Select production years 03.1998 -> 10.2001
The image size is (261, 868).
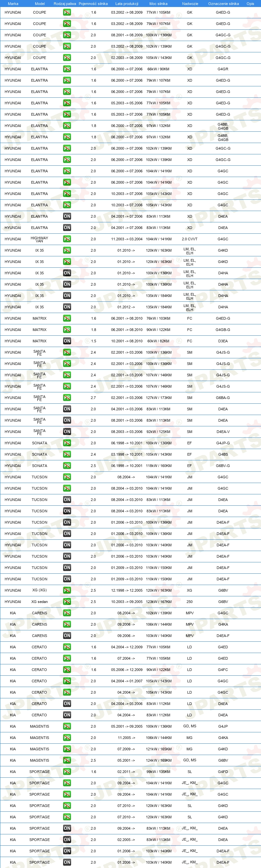[x=127, y=454]
